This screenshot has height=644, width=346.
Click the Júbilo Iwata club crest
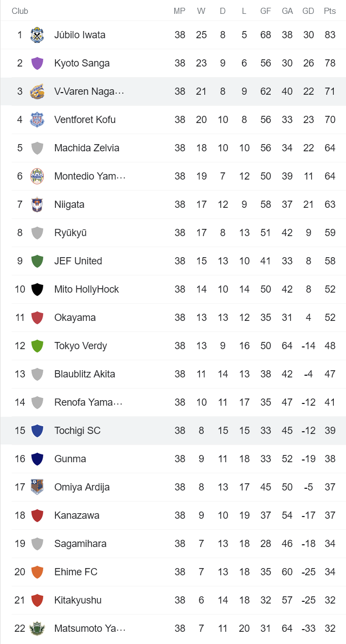pos(37,35)
